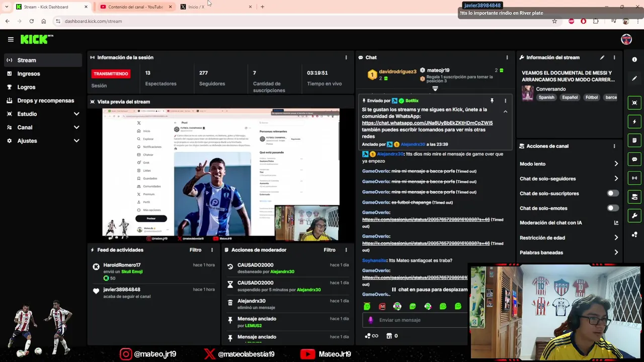Edit stream info with pencil icon
Screen dimensions: 644x362
[x=602, y=57]
